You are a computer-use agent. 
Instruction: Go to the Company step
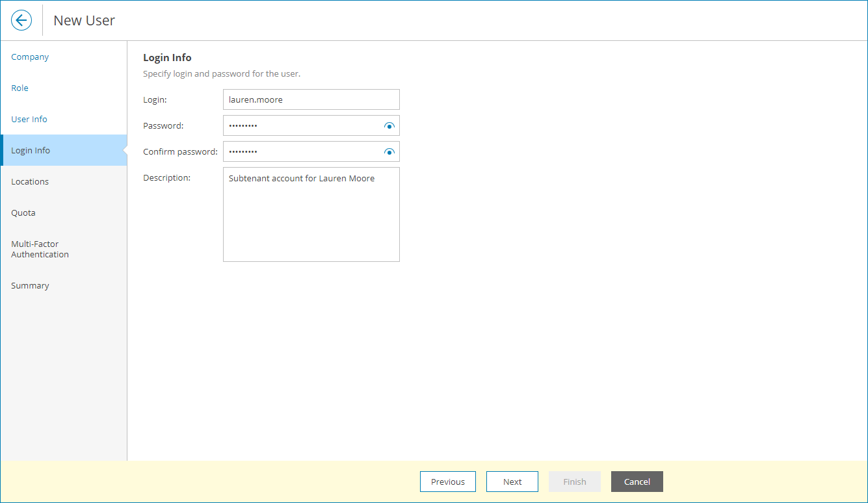coord(29,57)
